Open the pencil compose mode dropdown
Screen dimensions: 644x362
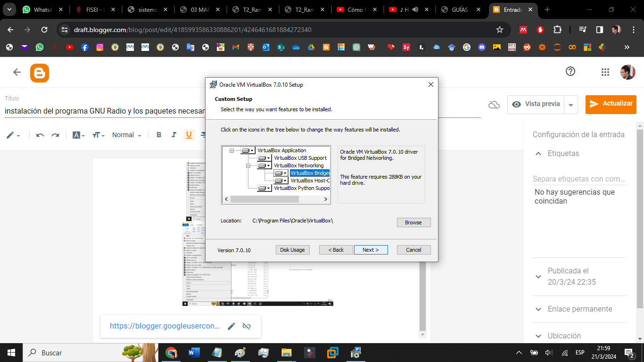(13, 135)
